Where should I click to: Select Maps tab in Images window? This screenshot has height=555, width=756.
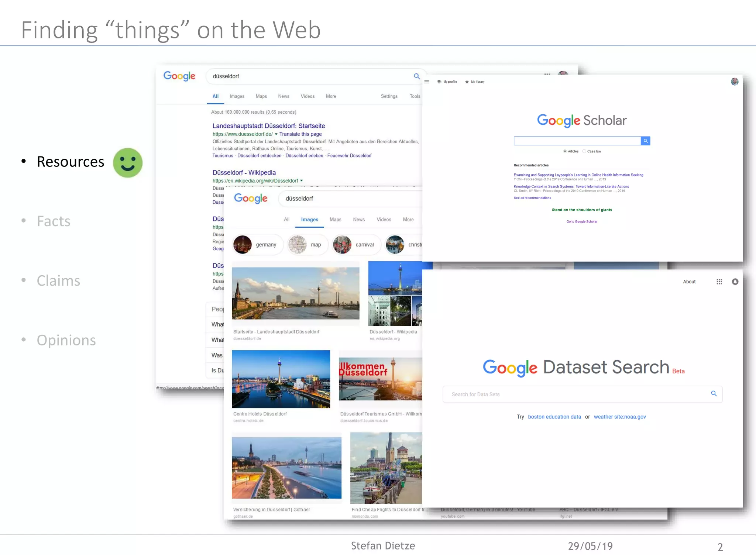point(336,220)
